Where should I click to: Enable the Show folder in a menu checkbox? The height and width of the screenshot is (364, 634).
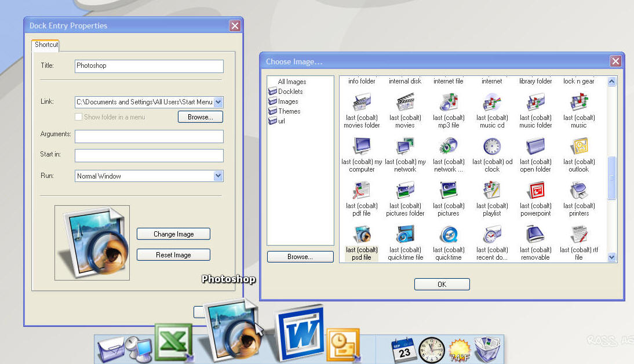[x=78, y=117]
